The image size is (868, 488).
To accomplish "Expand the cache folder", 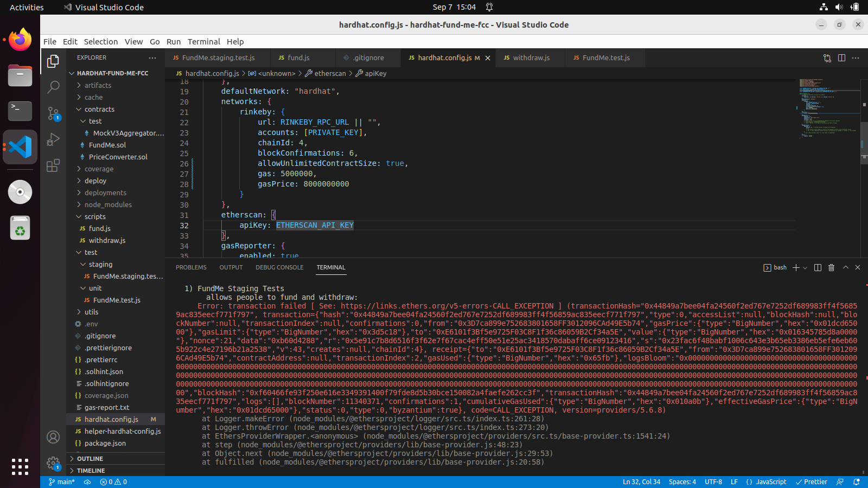I will pos(116,97).
